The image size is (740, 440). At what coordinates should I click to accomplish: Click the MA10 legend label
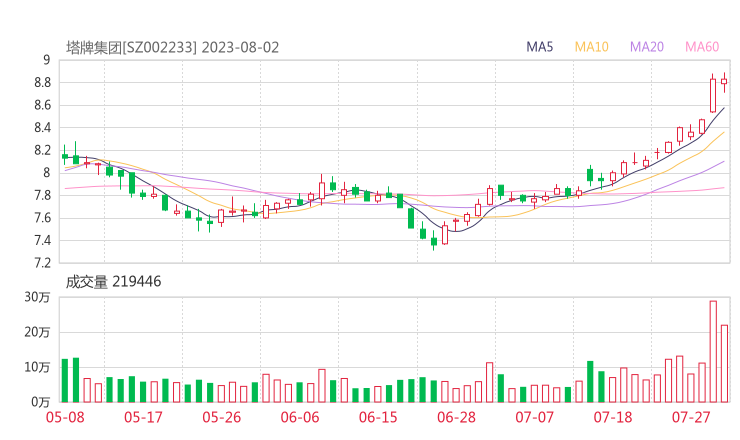click(x=591, y=47)
